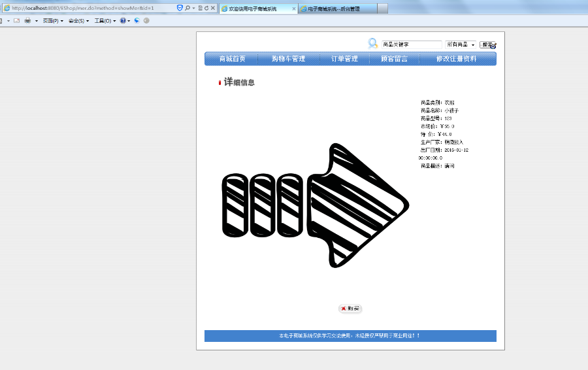
Task: Click the footer notice 本电子商城系统仅供学习交流使用
Action: (x=350, y=336)
